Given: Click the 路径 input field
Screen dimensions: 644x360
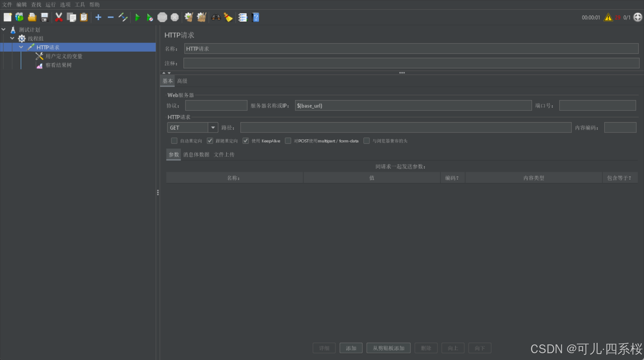Looking at the screenshot, I should point(406,128).
